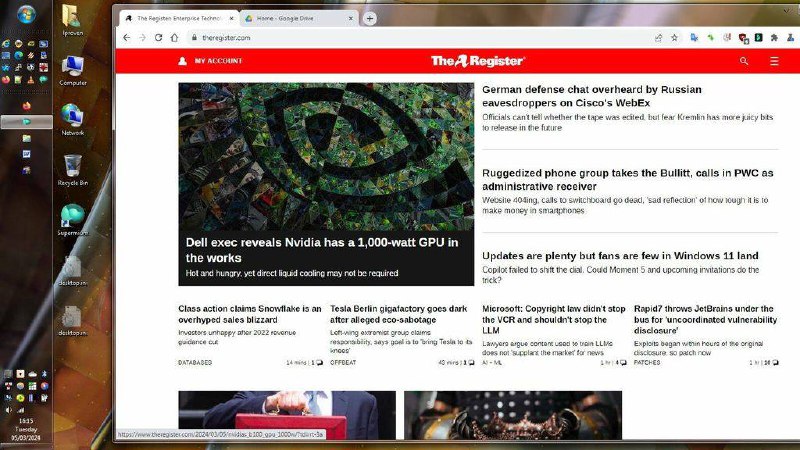Open the Extensions puzzle piece menu

(774, 38)
